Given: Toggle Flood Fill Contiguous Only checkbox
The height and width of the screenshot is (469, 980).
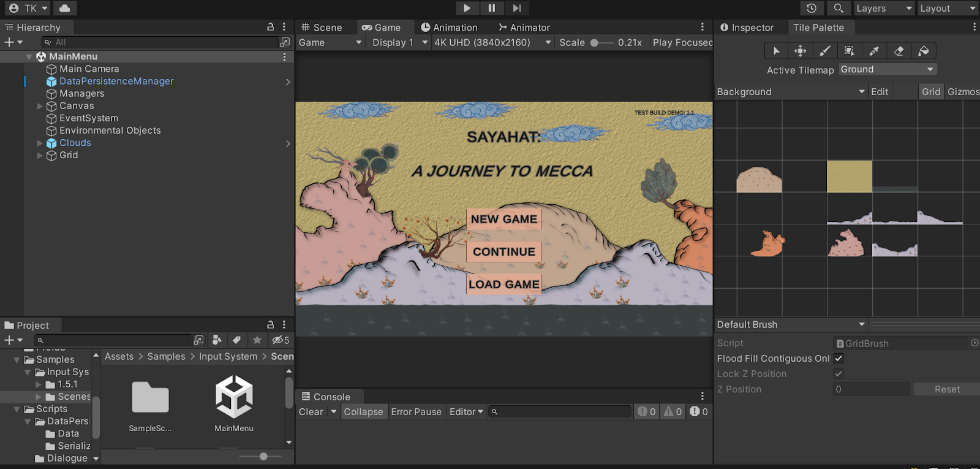Looking at the screenshot, I should (839, 358).
